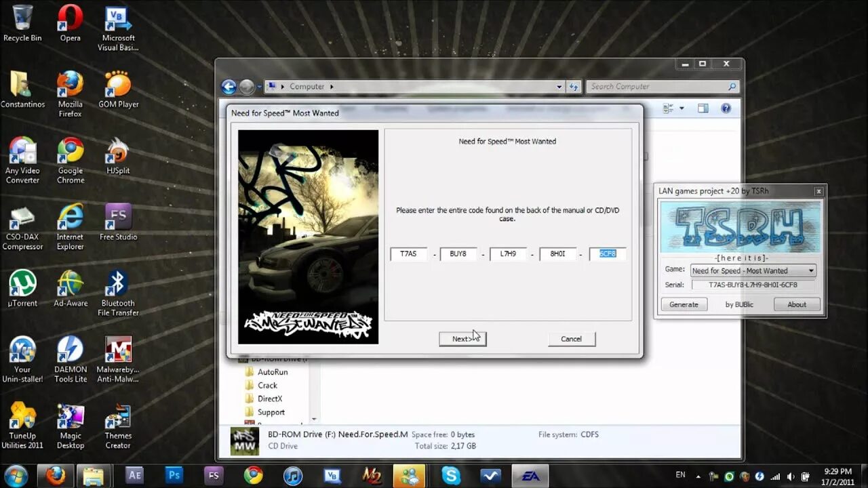Click the Explorer Forward button
Viewport: 868px width, 488px height.
coord(247,87)
